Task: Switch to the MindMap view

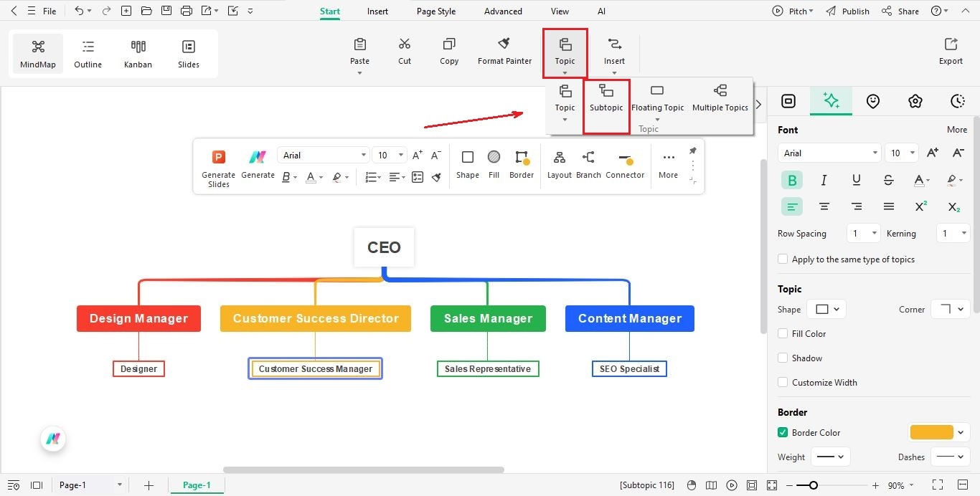Action: (x=37, y=52)
